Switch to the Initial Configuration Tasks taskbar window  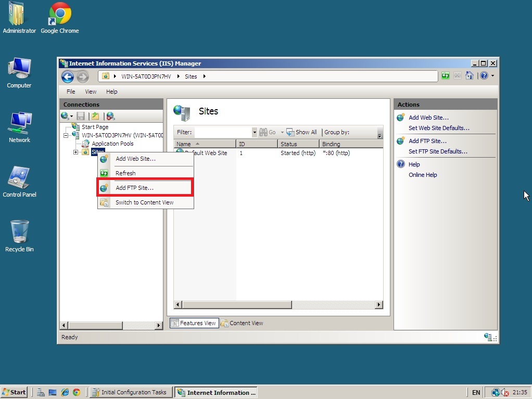[130, 392]
